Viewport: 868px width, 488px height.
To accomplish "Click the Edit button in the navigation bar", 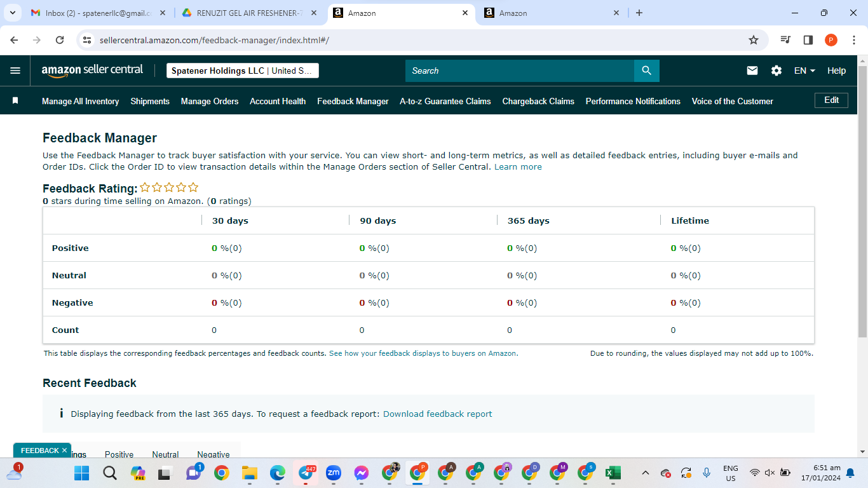I will pos(831,100).
